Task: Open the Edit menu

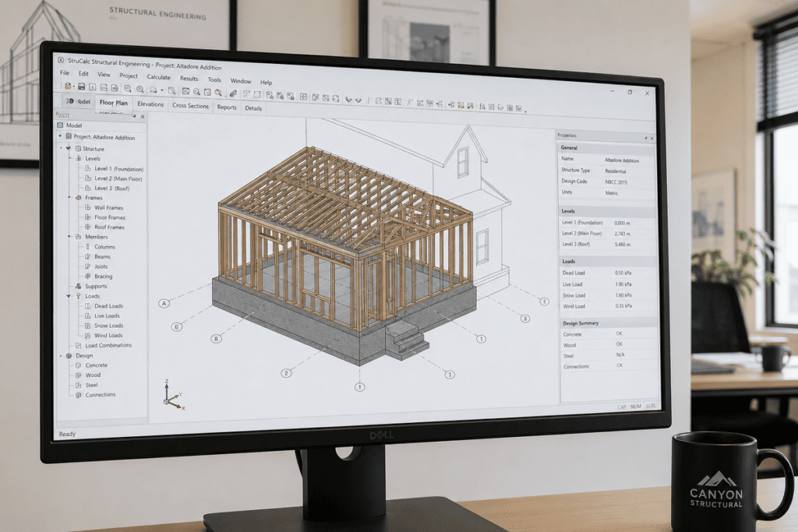Action: tap(83, 74)
